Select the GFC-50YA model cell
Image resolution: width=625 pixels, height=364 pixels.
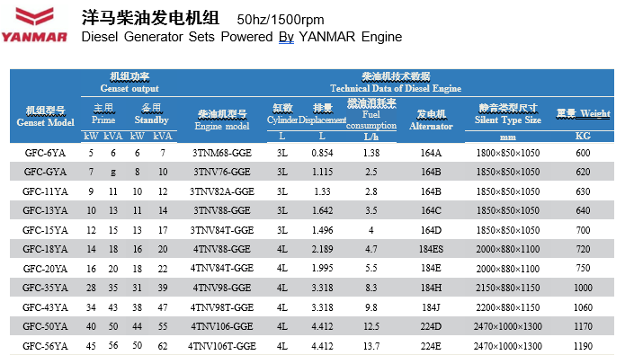[x=45, y=326]
